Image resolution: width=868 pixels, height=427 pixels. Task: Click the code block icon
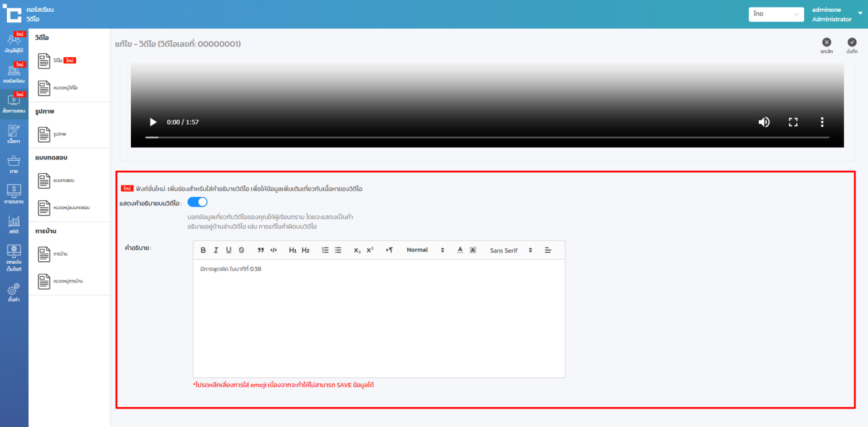click(x=273, y=250)
